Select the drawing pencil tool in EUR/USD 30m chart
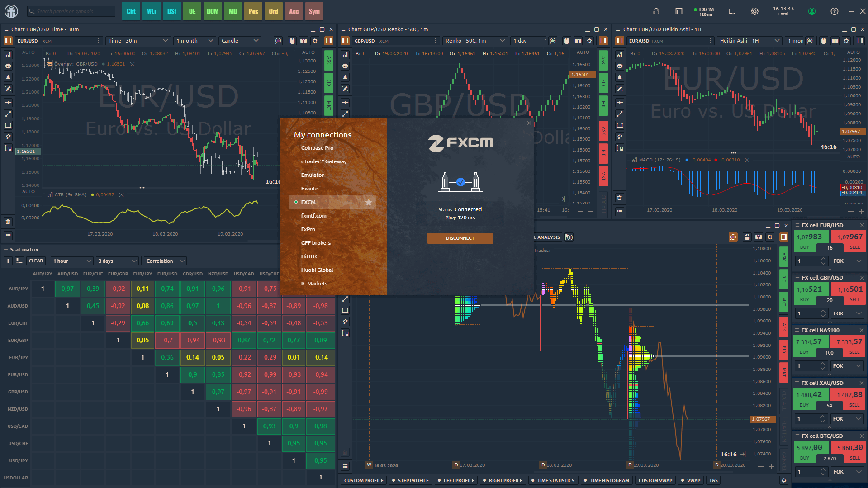 tap(8, 89)
